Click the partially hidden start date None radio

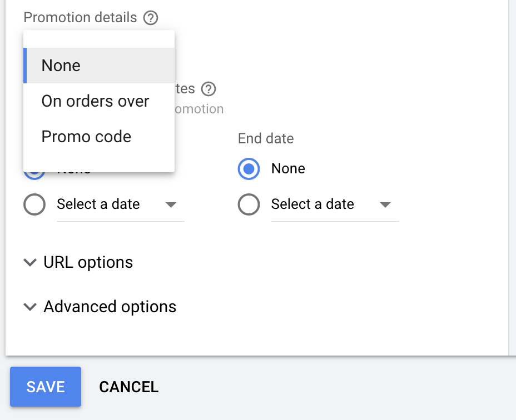(x=34, y=174)
